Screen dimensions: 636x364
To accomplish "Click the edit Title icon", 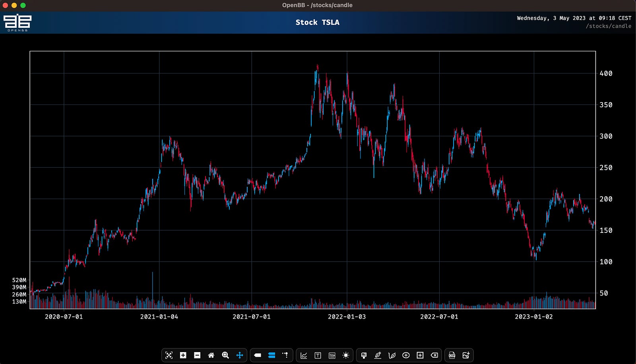I will 332,355.
